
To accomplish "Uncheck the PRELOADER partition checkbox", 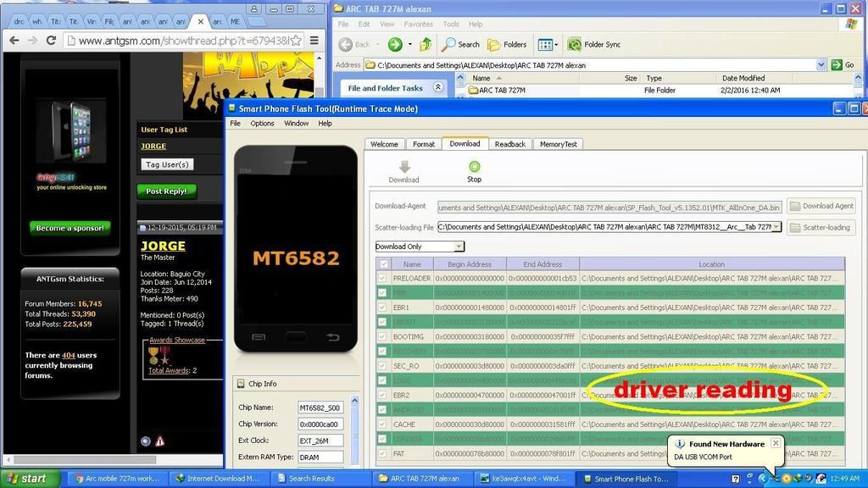I will [x=382, y=278].
